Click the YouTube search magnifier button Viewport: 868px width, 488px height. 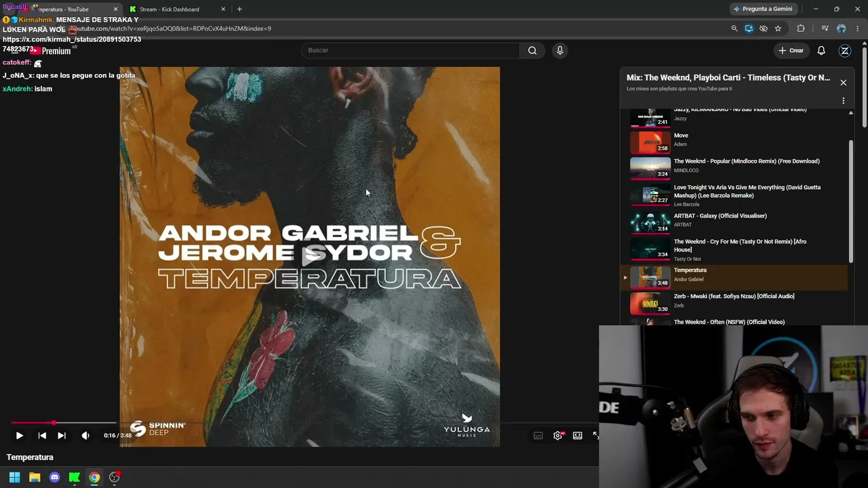click(x=532, y=50)
